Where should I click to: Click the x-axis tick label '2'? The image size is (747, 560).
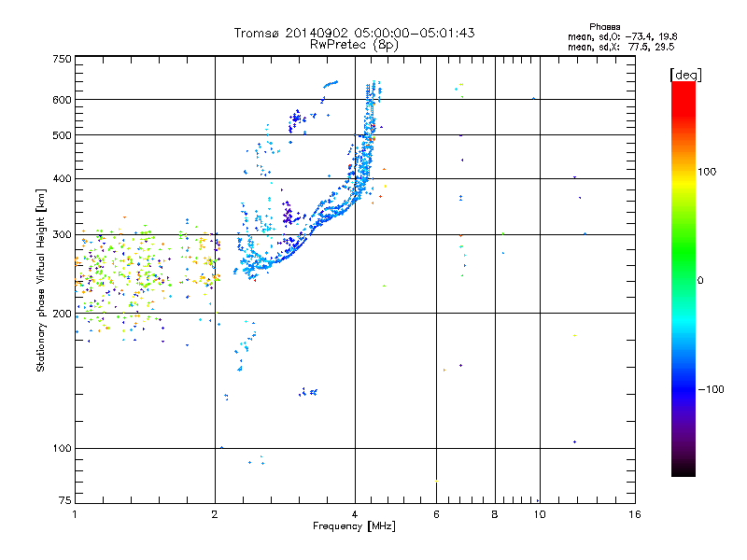215,514
